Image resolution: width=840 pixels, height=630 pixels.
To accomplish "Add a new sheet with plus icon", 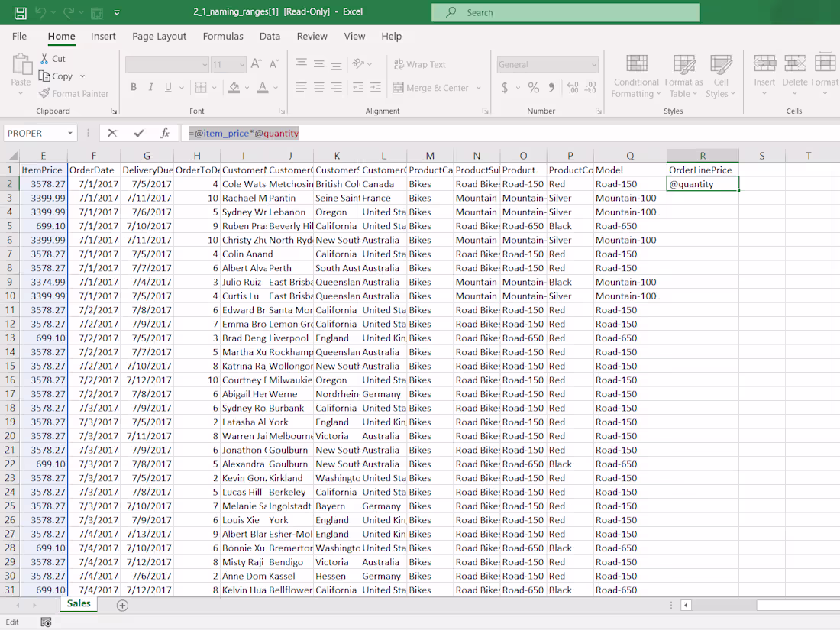I will [x=122, y=605].
